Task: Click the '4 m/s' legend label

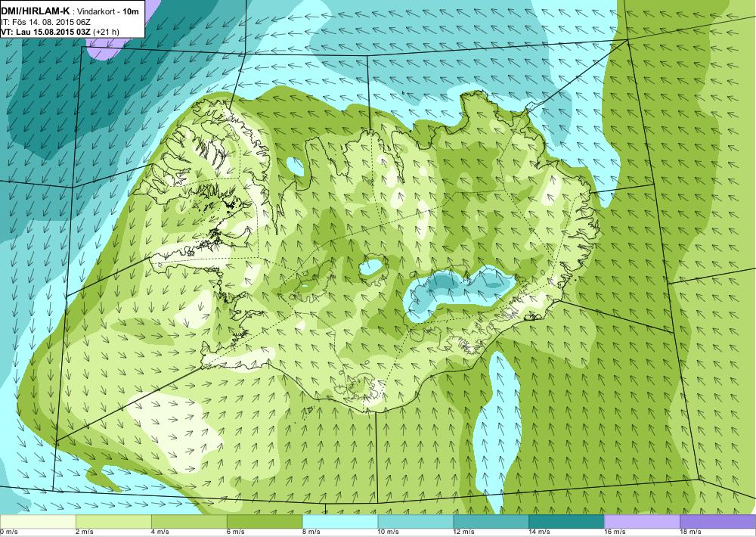Action: click(x=160, y=532)
